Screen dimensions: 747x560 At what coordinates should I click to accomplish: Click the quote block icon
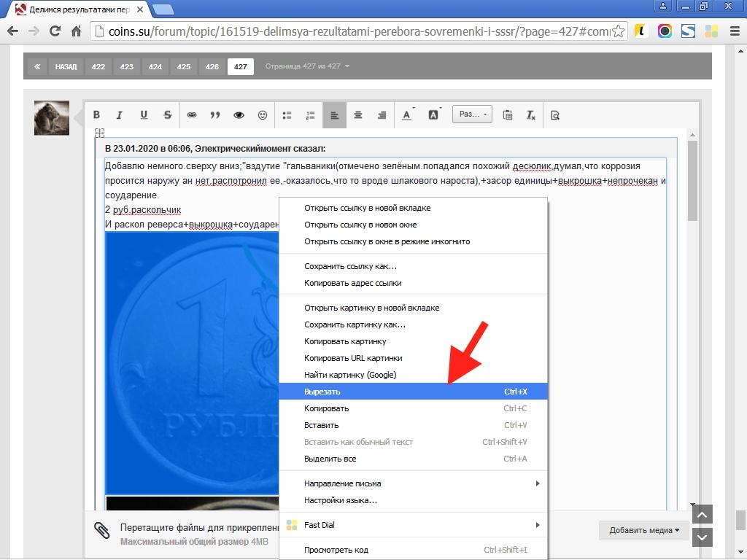pyautogui.click(x=215, y=115)
